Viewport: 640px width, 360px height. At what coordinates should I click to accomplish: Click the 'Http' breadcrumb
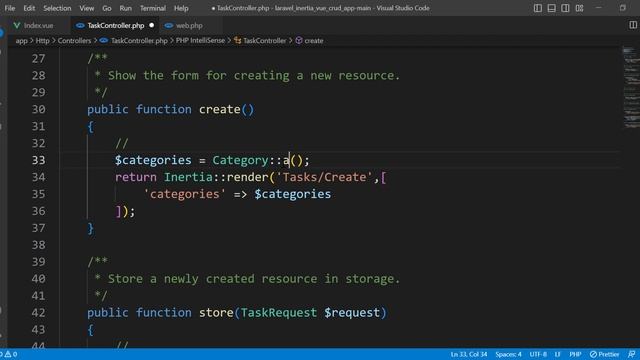[42, 40]
